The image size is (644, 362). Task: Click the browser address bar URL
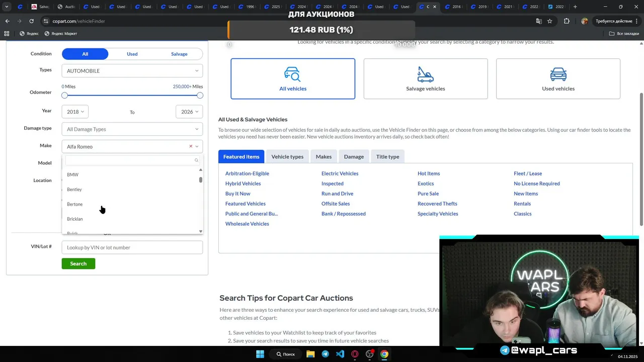pyautogui.click(x=78, y=21)
